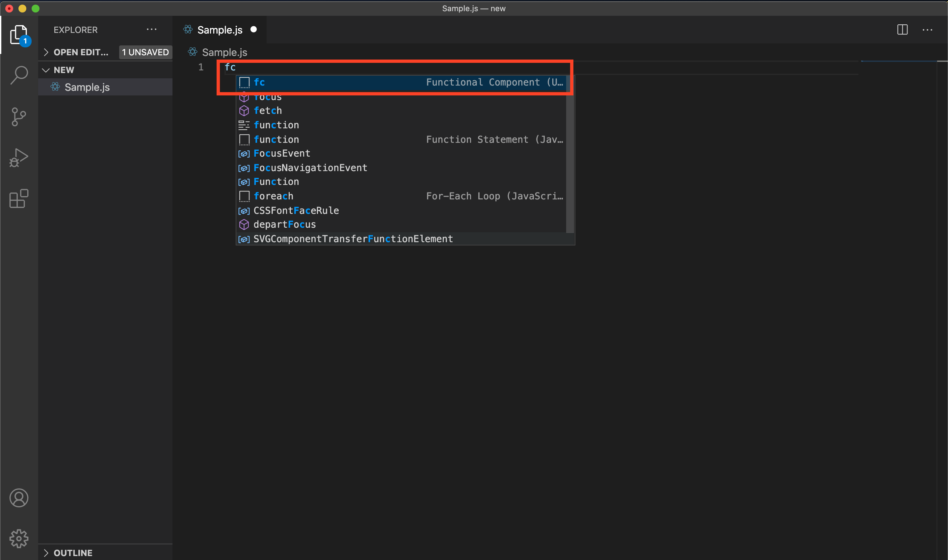Image resolution: width=948 pixels, height=560 pixels.
Task: Click the Accounts icon
Action: coord(19,498)
